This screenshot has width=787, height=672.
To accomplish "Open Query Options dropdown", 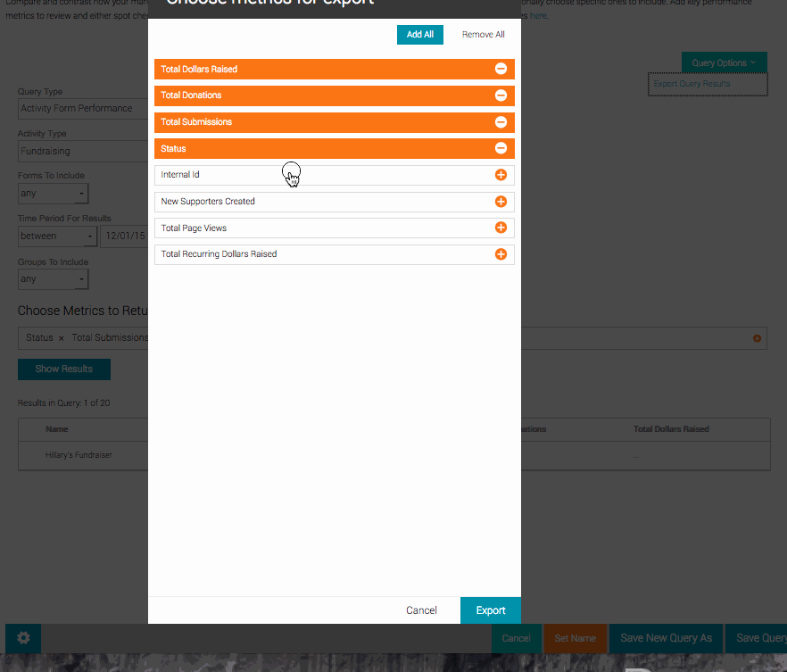I will coord(725,62).
